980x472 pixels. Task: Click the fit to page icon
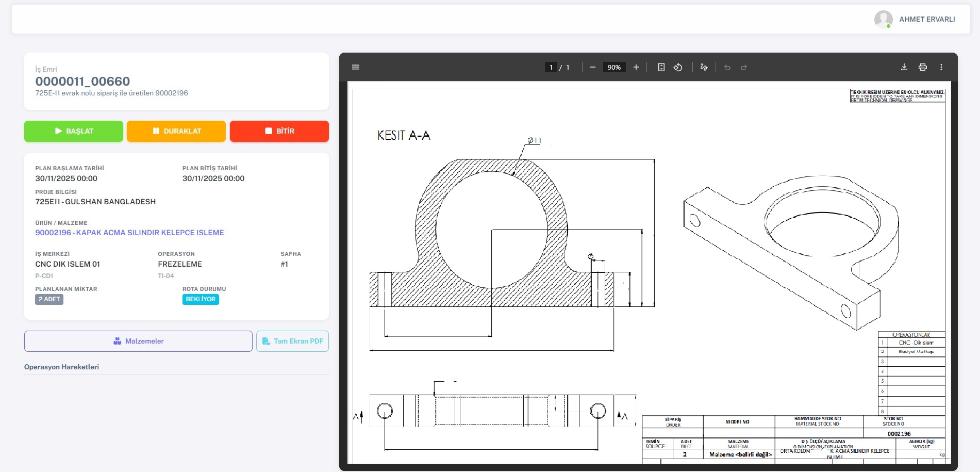(661, 67)
